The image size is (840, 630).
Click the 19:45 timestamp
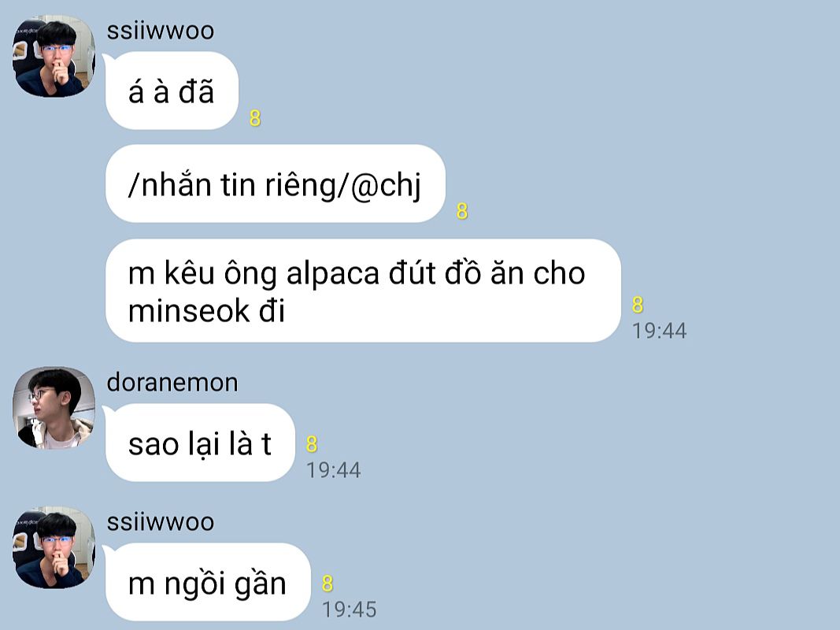coord(350,610)
